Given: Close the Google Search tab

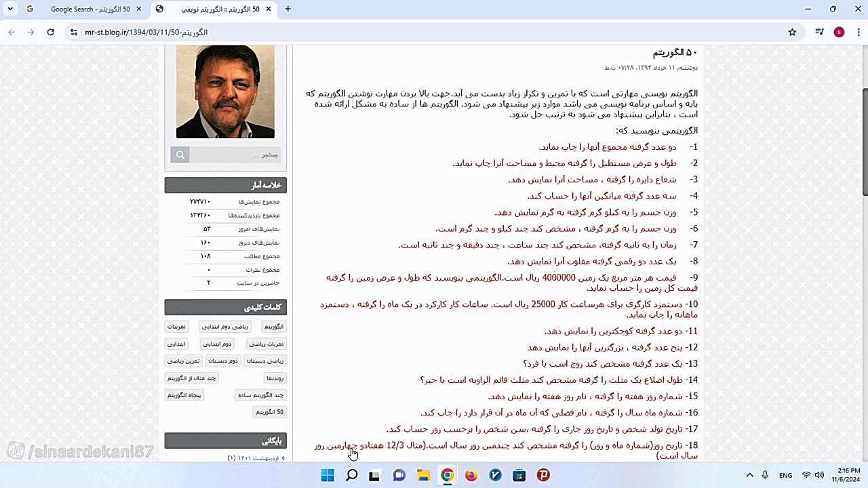Looking at the screenshot, I should [139, 9].
